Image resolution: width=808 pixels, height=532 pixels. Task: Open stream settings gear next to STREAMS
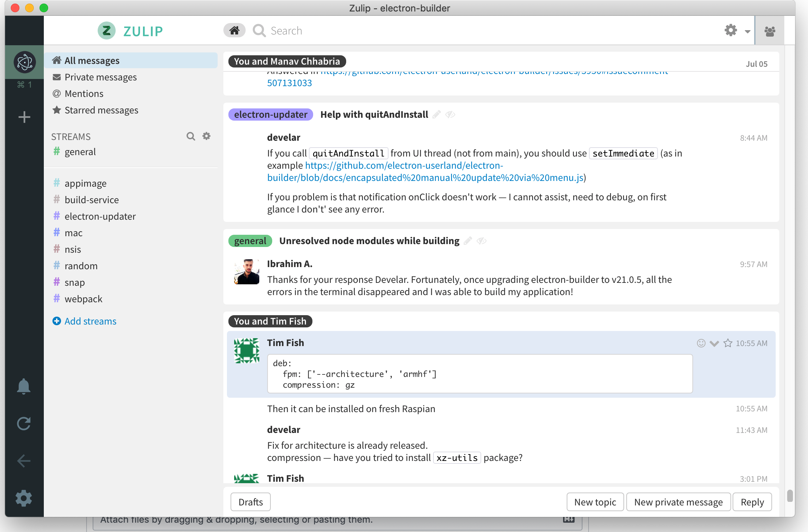click(x=206, y=136)
